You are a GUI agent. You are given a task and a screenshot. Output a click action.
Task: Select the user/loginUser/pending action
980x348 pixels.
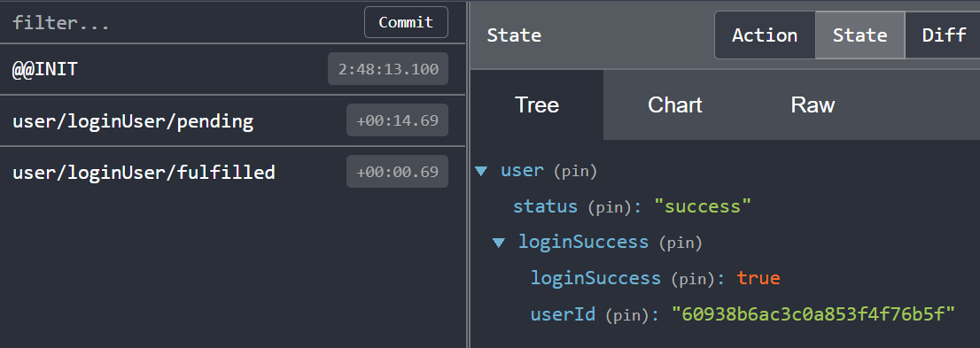232,120
